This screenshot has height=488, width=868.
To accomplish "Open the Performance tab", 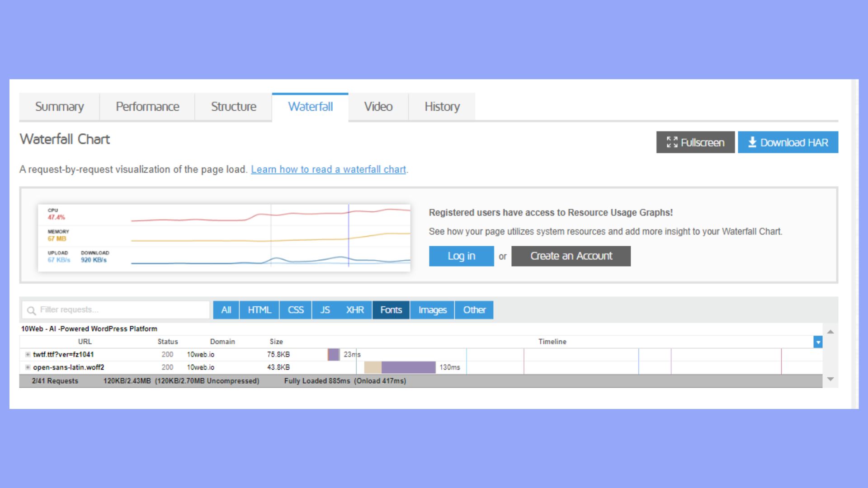I will point(147,107).
